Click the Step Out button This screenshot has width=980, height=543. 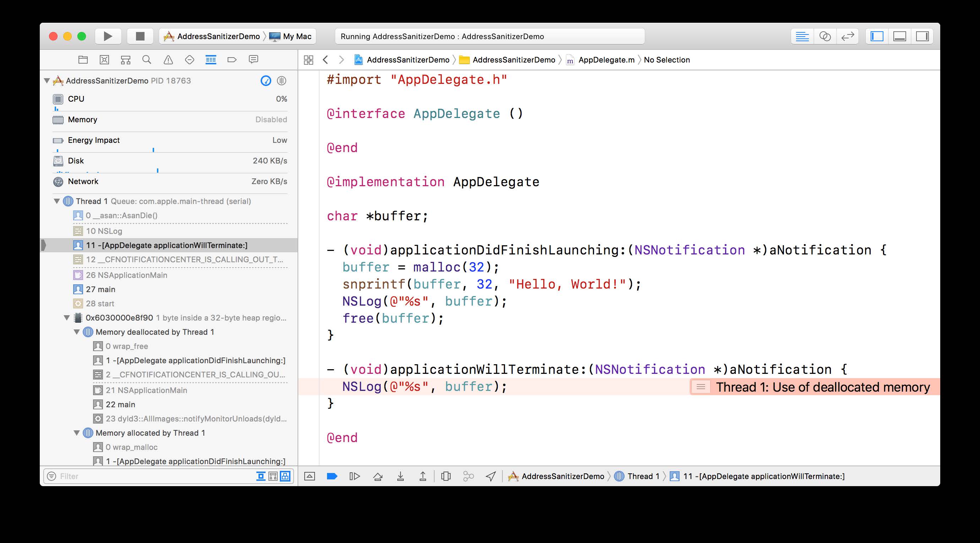tap(423, 476)
